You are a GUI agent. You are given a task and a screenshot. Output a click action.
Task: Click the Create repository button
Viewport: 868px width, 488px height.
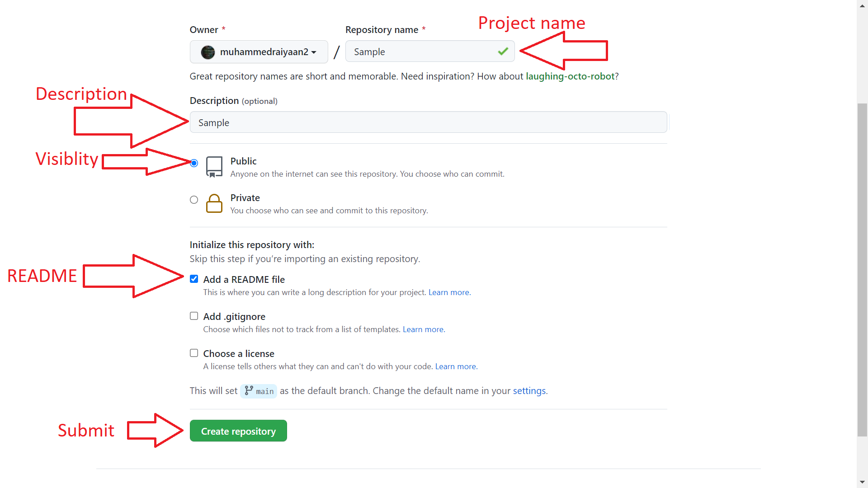pyautogui.click(x=238, y=431)
